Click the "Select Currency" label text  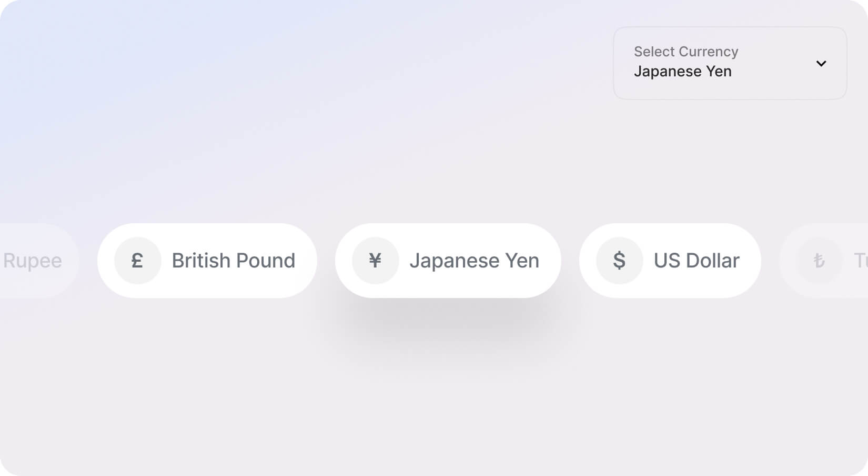tap(685, 52)
